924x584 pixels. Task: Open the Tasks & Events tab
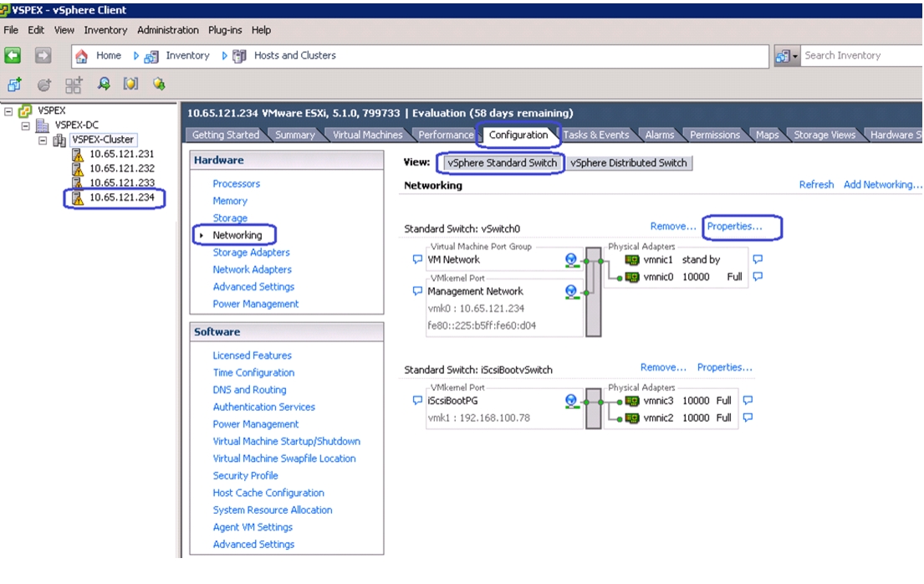pos(595,135)
